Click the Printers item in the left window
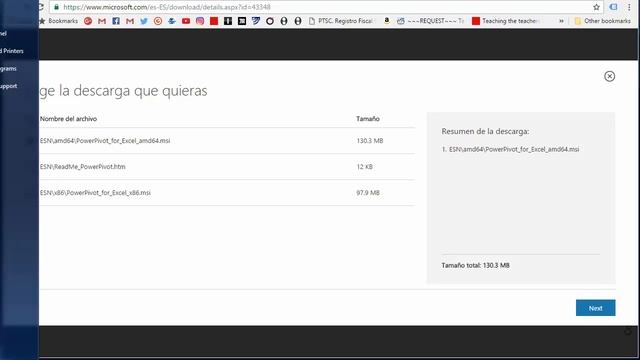Viewport: 640px width, 360px height. click(x=12, y=51)
